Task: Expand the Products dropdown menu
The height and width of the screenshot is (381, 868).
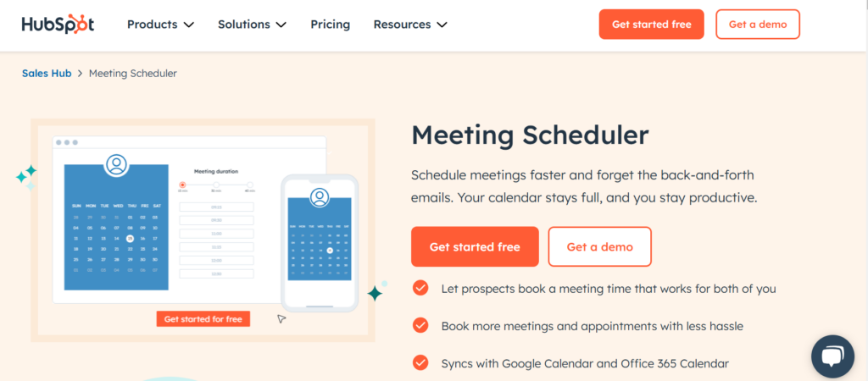Action: 160,25
